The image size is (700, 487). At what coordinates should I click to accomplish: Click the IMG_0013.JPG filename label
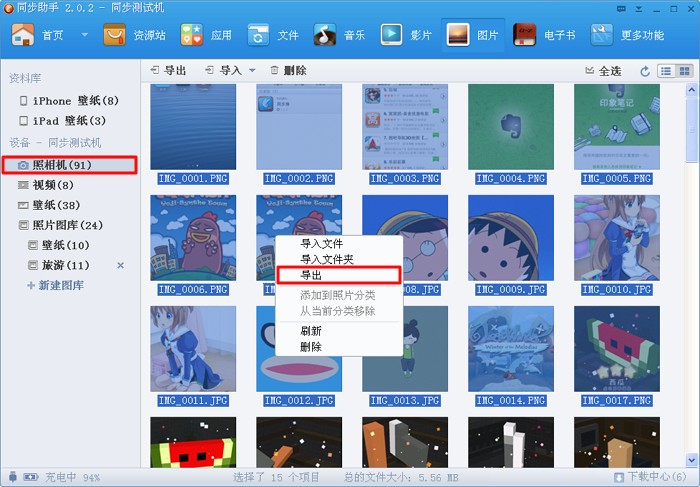405,401
